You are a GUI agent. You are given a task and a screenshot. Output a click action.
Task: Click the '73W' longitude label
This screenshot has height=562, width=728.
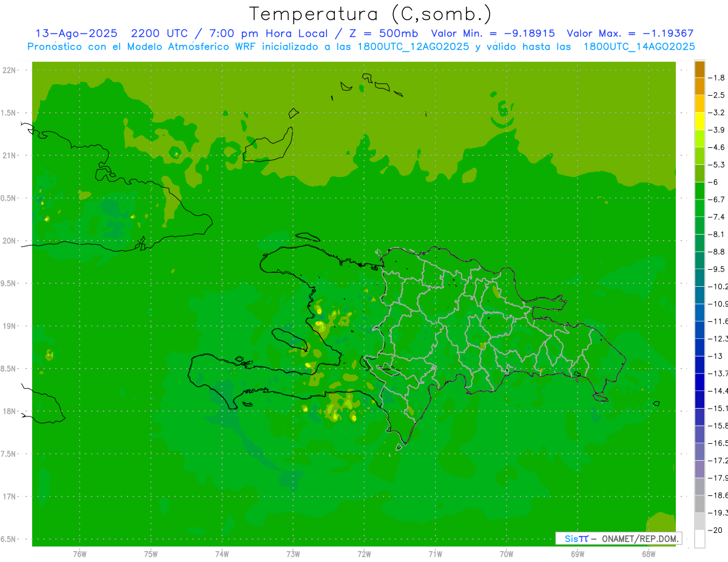click(x=293, y=554)
